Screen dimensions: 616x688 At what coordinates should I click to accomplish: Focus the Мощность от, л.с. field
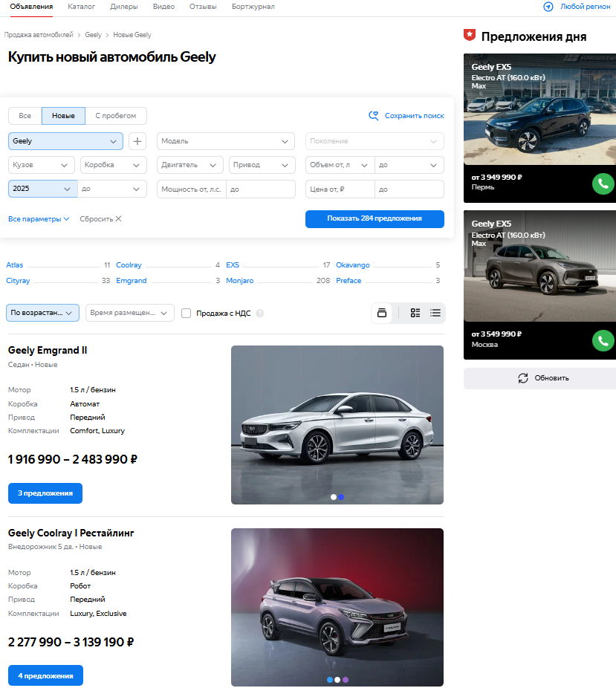pyautogui.click(x=192, y=189)
